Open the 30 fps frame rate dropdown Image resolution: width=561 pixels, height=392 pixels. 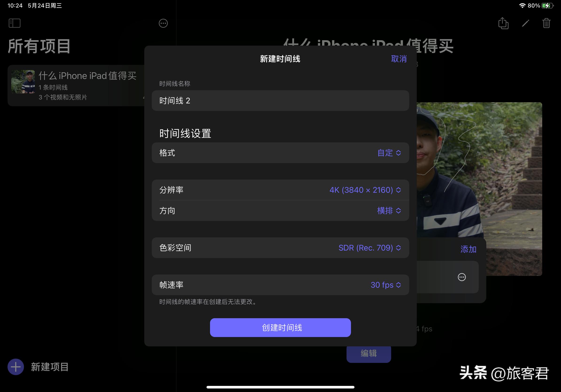[x=386, y=285]
